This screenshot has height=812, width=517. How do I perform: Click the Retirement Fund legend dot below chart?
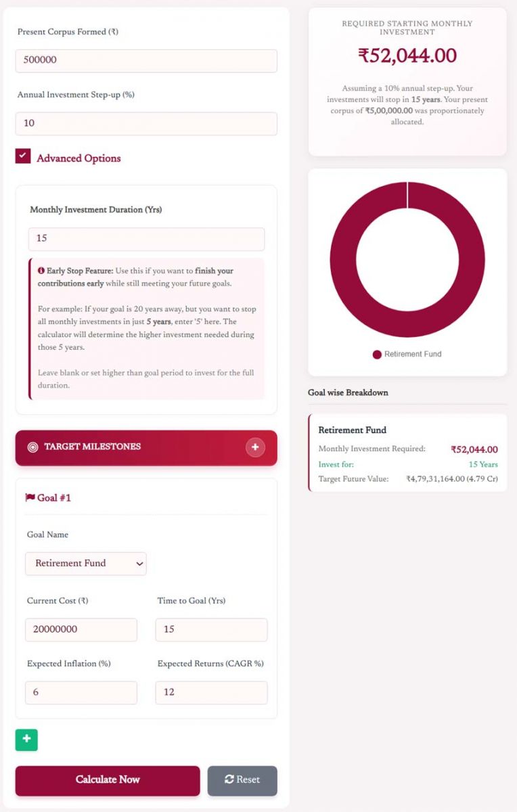(378, 354)
